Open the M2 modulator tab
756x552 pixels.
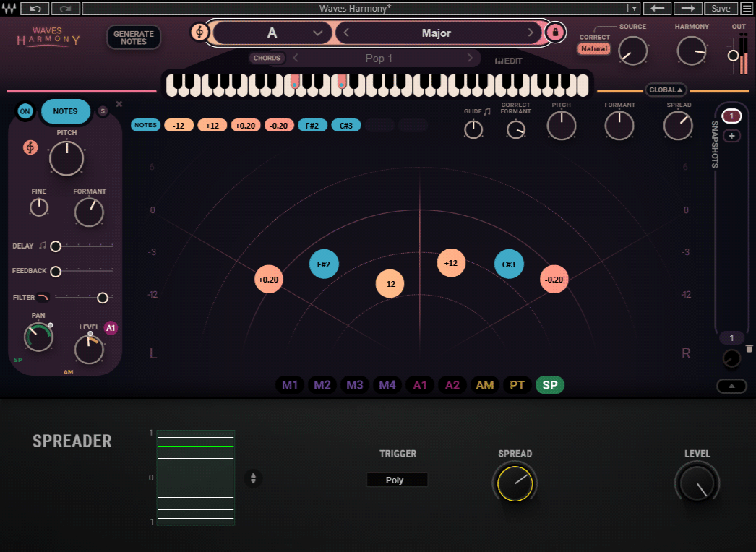(x=322, y=384)
